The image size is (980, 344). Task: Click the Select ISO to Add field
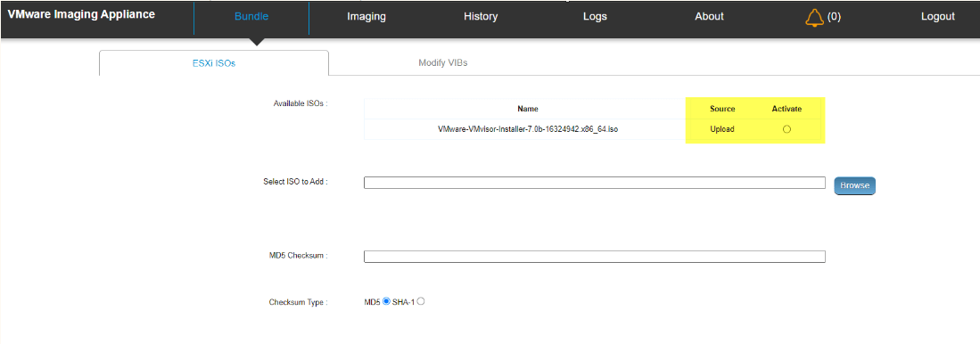[x=595, y=183]
